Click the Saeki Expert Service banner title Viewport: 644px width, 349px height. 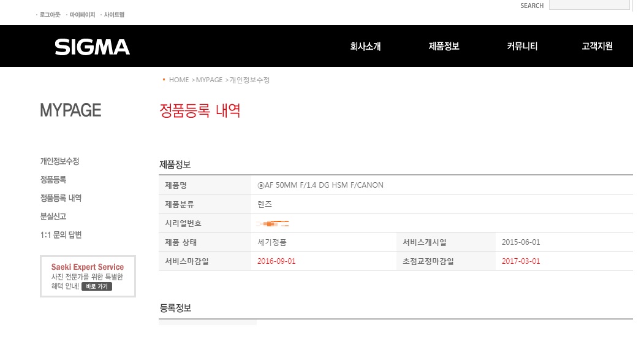click(88, 267)
